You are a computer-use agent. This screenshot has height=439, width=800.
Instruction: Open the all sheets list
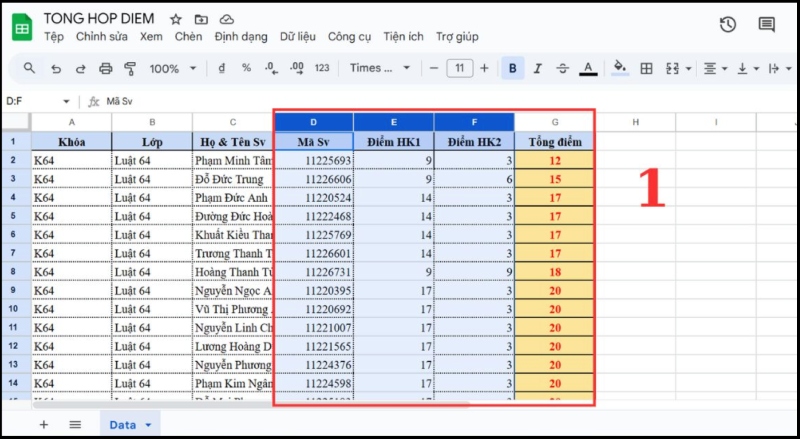[75, 425]
